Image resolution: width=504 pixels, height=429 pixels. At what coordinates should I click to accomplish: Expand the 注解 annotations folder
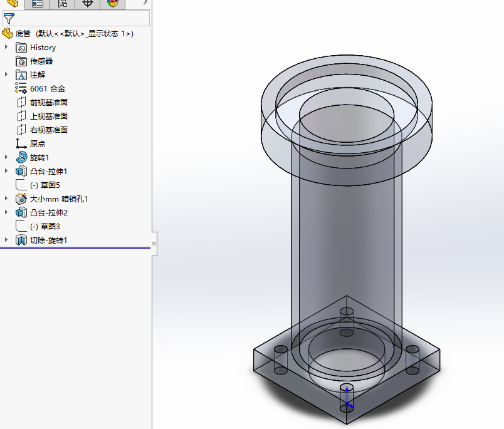[x=6, y=75]
